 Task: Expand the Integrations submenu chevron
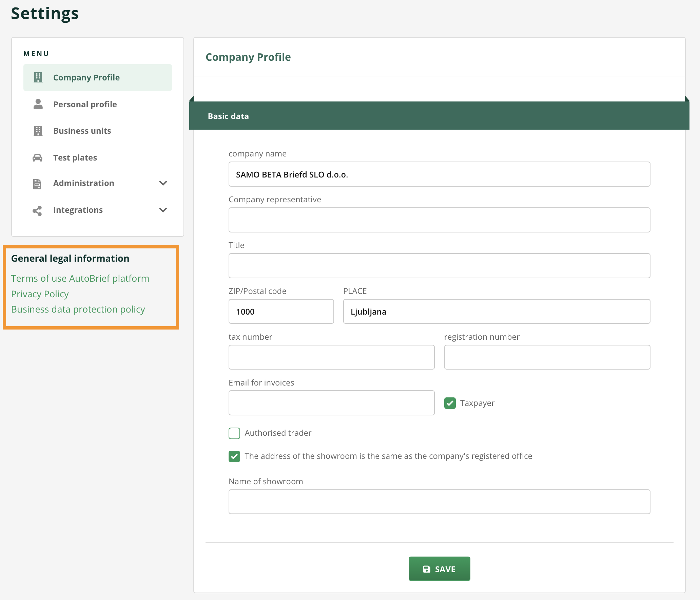163,210
